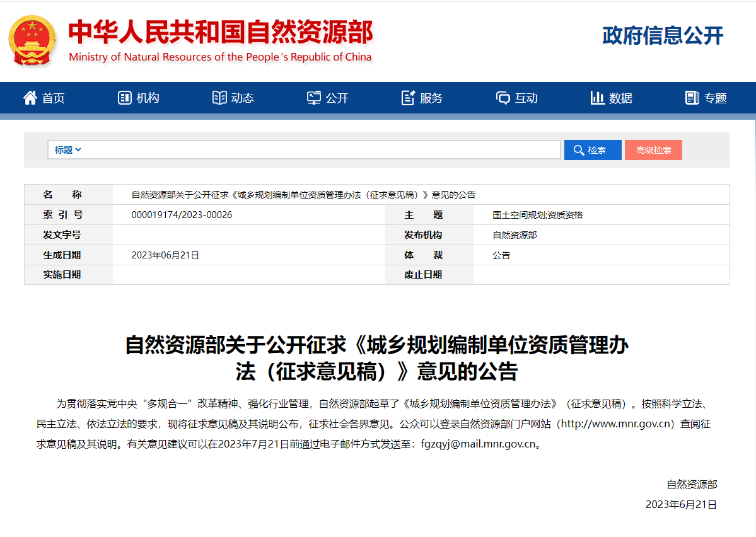756x537 pixels.
Task: Expand the 标题 search-field dropdown
Action: [67, 150]
